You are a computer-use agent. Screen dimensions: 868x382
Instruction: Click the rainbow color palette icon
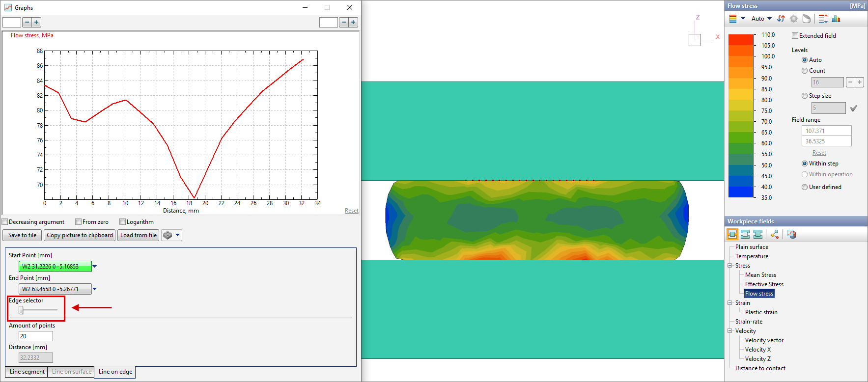tap(733, 19)
